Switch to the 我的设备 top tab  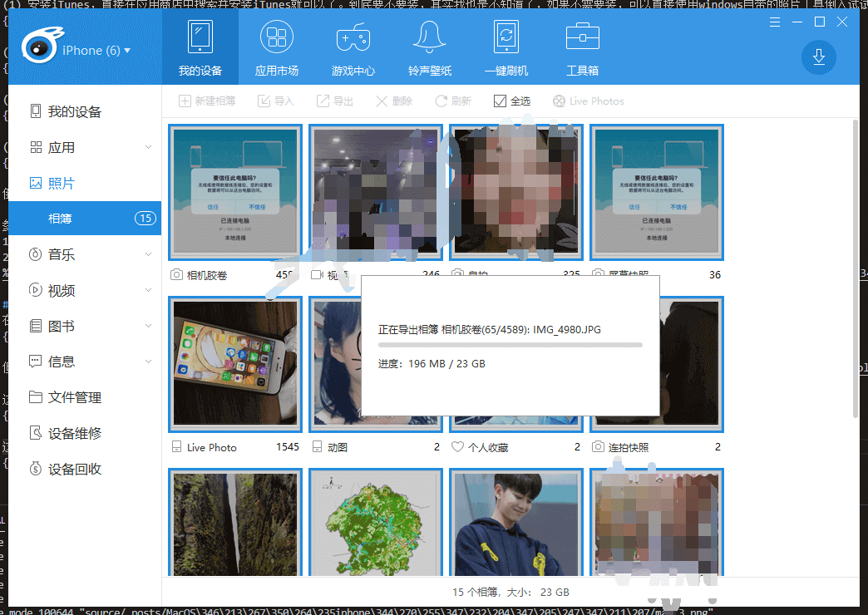tap(200, 49)
